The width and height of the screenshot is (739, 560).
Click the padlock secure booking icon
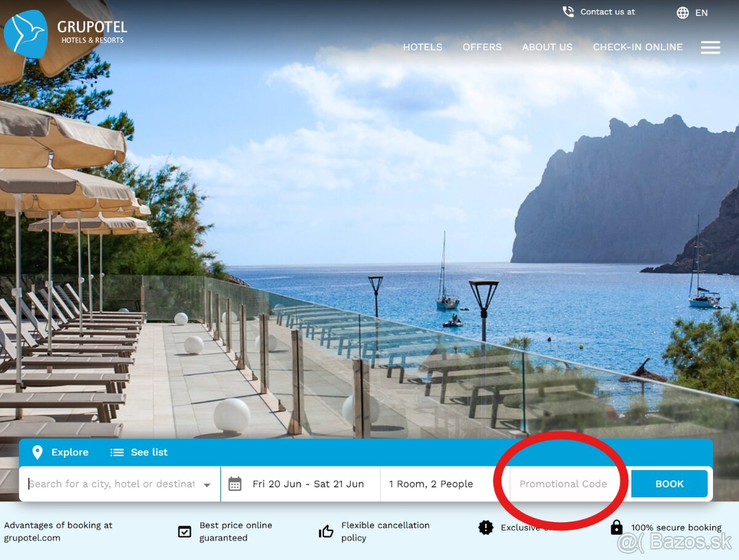click(x=616, y=527)
